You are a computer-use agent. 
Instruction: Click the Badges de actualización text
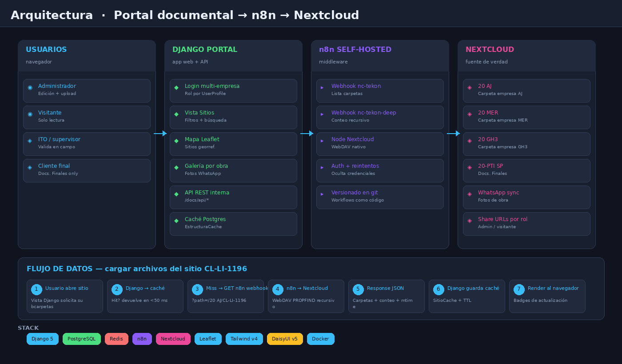[540, 301]
